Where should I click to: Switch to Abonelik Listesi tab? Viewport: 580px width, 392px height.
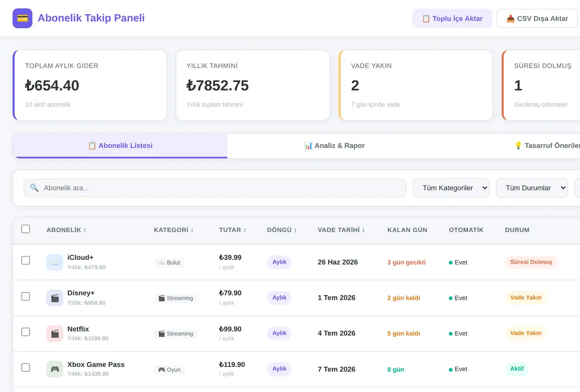120,145
